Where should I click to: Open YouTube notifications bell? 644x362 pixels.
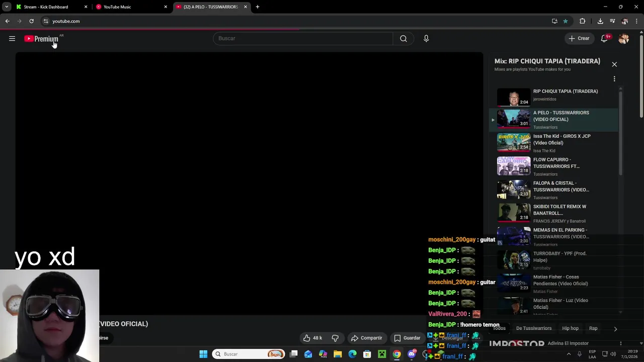pos(605,39)
